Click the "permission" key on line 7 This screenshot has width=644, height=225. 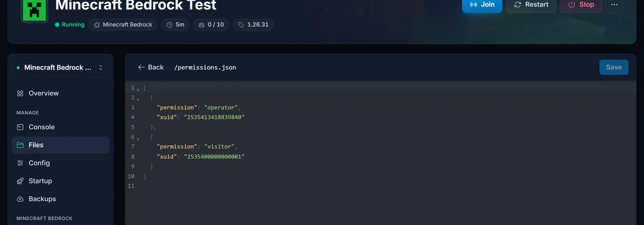point(177,147)
